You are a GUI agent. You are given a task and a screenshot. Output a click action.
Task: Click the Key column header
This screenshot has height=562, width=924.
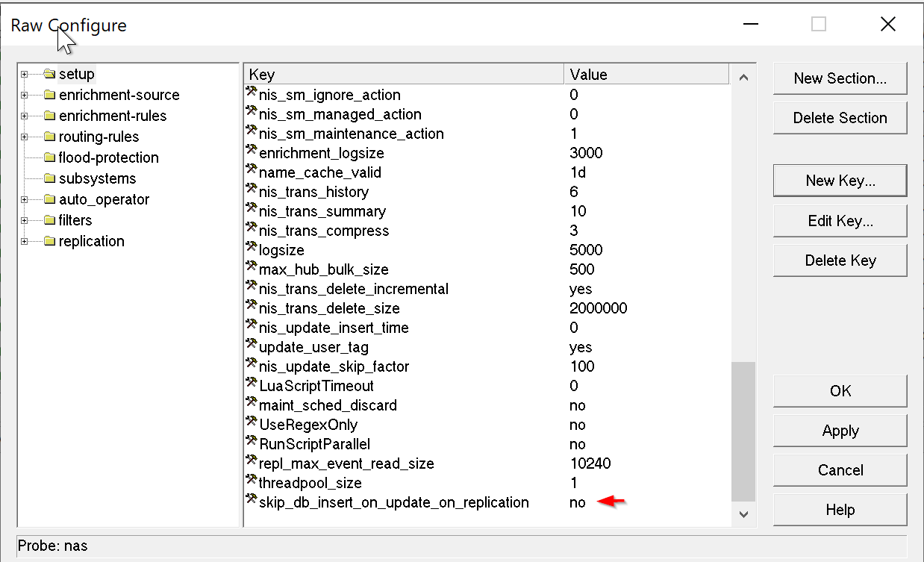click(403, 75)
